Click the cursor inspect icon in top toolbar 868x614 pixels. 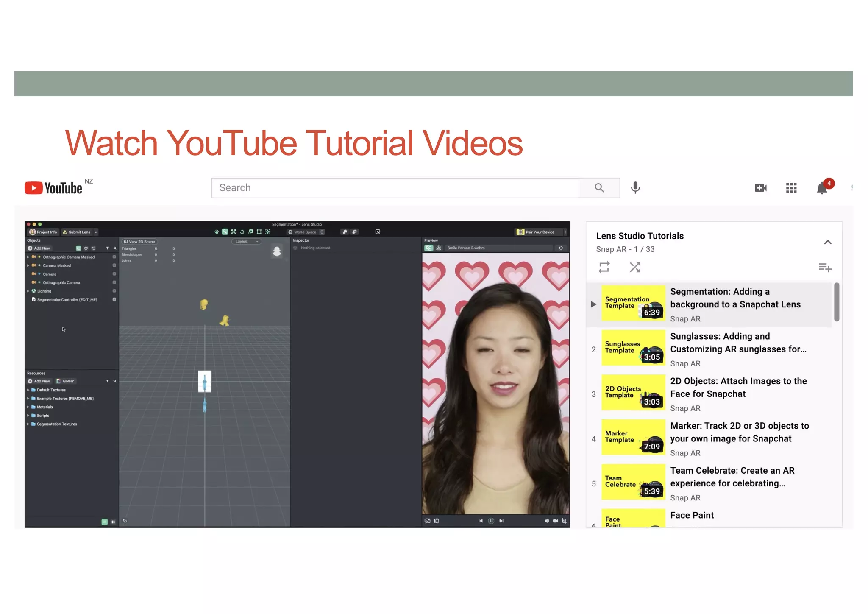point(378,232)
